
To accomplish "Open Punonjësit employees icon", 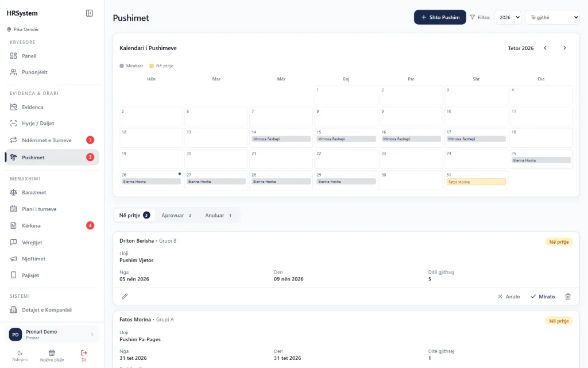I will tap(14, 72).
